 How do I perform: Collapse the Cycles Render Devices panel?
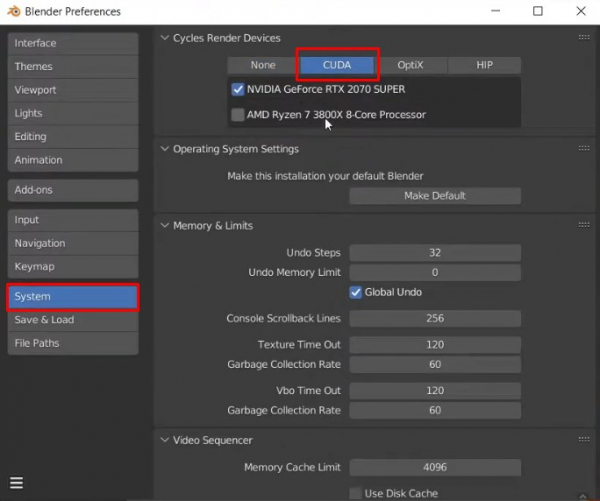coord(165,38)
